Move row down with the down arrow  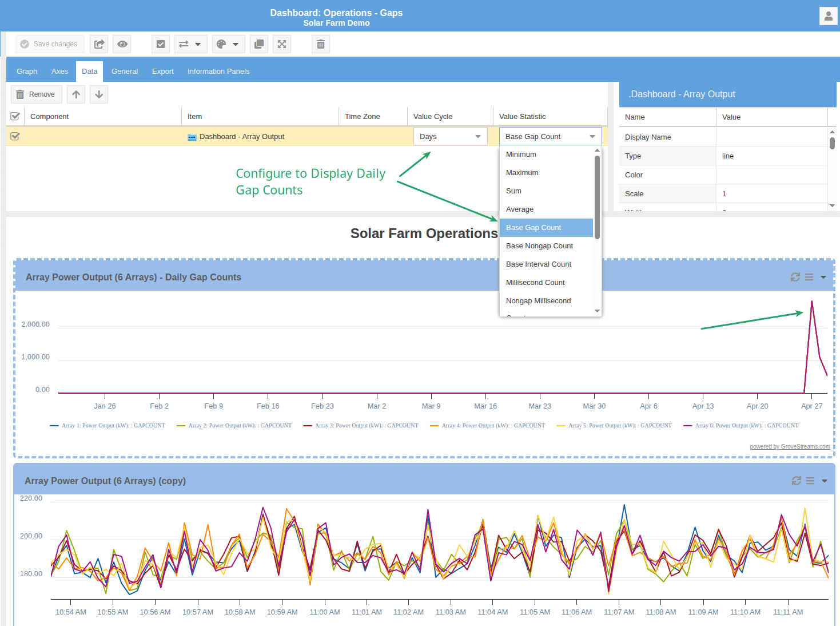pos(99,94)
